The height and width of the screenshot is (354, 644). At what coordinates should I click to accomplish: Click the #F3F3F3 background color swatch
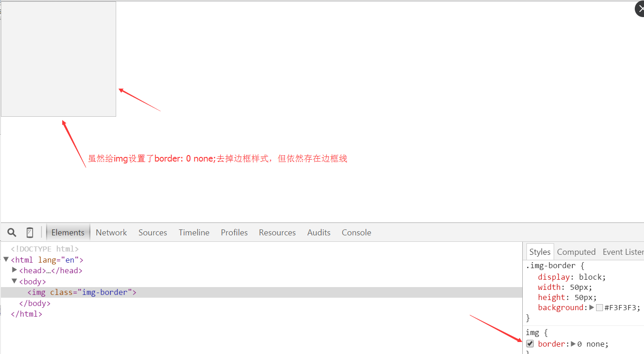click(x=599, y=308)
